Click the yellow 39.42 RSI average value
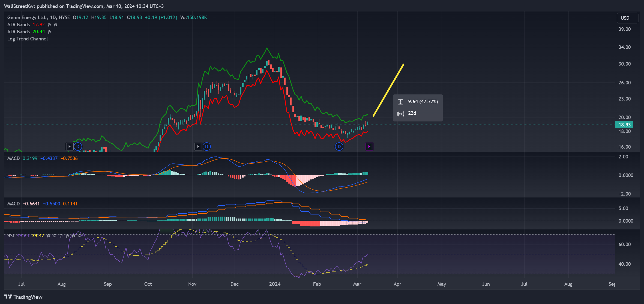 38,236
